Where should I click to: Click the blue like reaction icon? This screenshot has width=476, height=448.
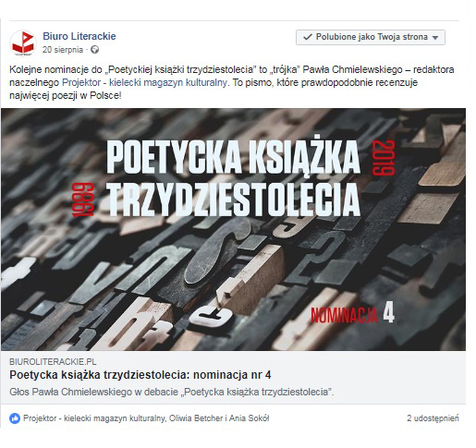(x=15, y=418)
